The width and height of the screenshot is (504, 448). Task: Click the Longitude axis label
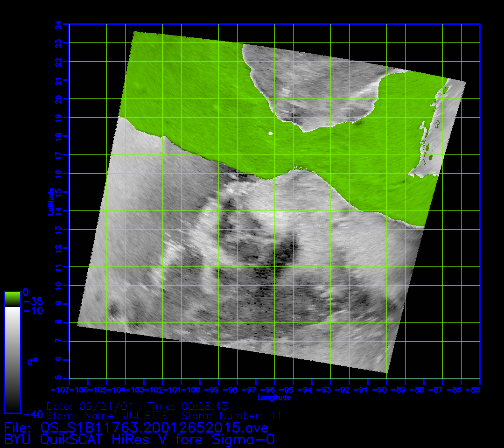tap(274, 398)
